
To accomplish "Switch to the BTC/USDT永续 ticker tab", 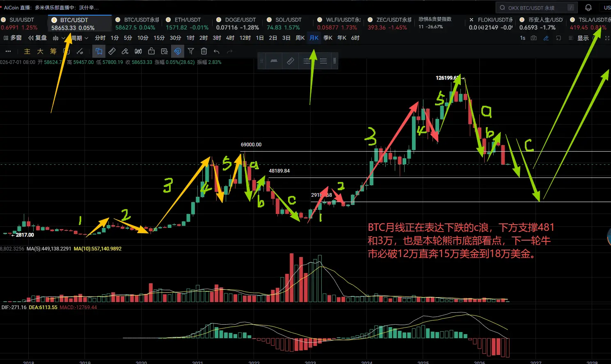I will point(137,23).
